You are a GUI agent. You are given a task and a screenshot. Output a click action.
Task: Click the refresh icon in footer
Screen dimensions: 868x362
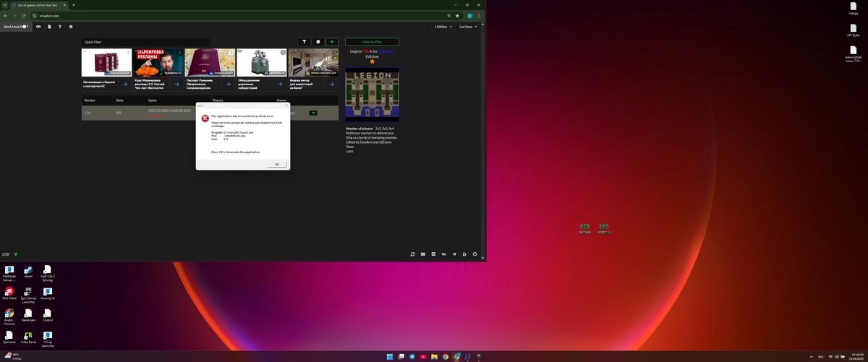pyautogui.click(x=412, y=254)
